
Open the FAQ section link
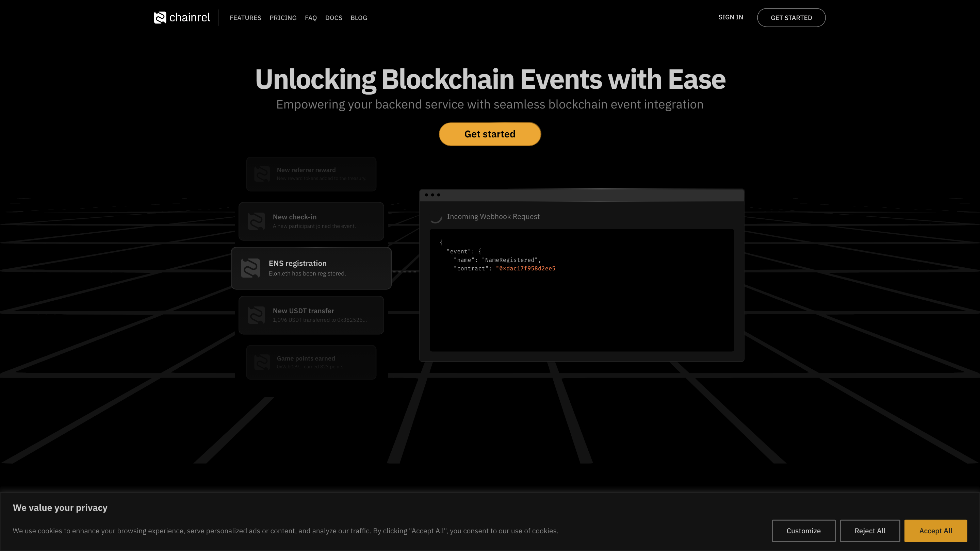click(310, 18)
